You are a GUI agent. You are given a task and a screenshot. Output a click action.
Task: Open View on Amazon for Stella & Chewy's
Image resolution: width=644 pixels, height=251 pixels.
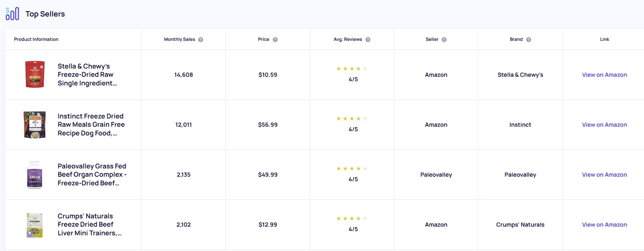point(604,75)
